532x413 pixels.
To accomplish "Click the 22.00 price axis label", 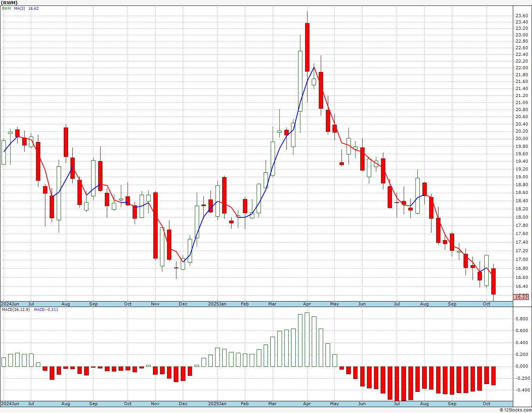I will 521,68.
